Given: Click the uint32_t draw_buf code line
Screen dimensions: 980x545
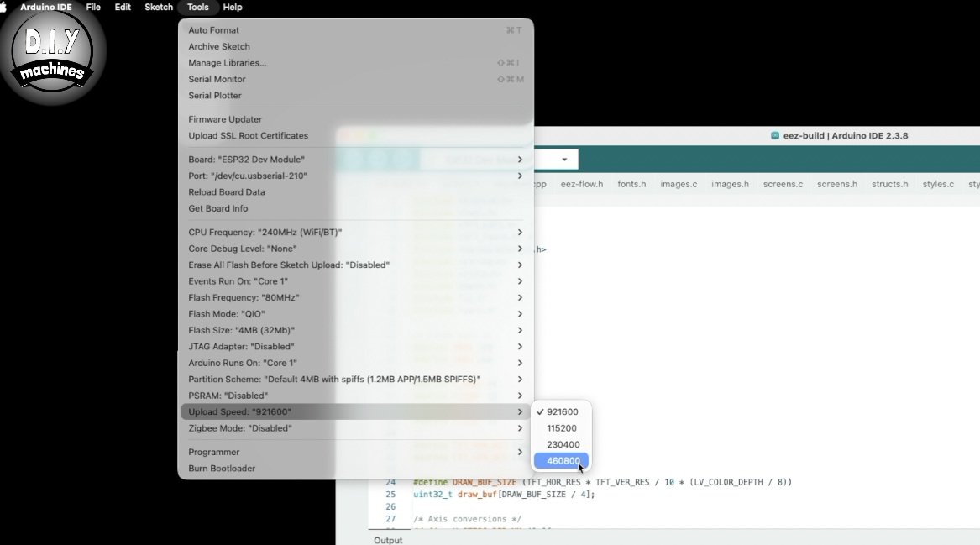Looking at the screenshot, I should (504, 495).
